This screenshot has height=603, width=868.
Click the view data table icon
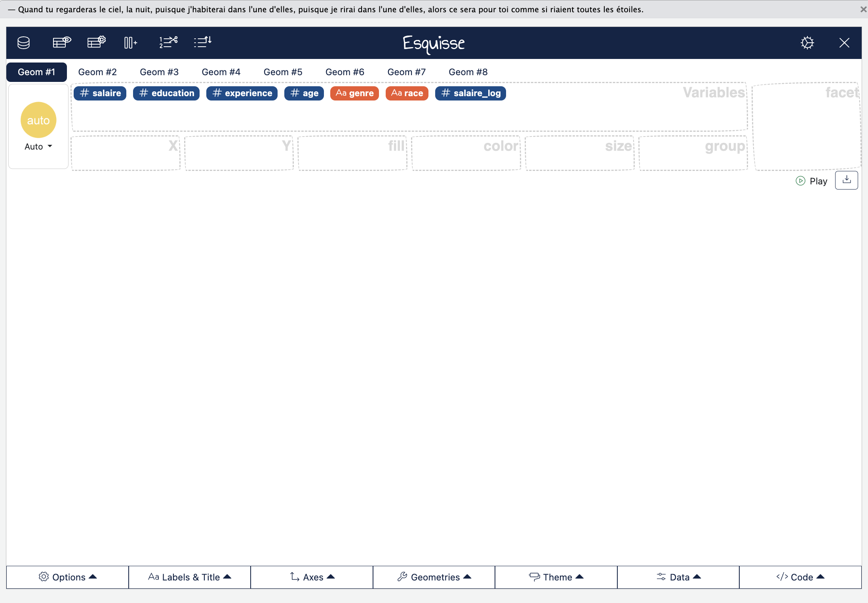pyautogui.click(x=61, y=42)
